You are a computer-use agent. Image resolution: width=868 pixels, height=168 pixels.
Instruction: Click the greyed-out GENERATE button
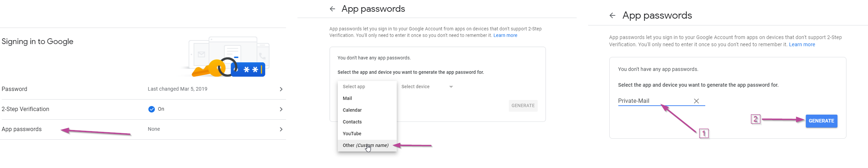pyautogui.click(x=523, y=106)
